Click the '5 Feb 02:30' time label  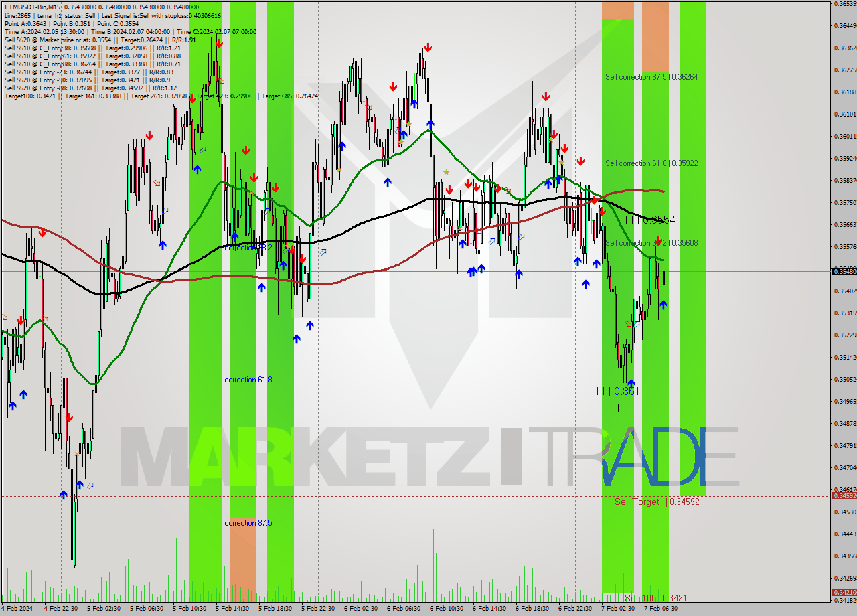(104, 609)
